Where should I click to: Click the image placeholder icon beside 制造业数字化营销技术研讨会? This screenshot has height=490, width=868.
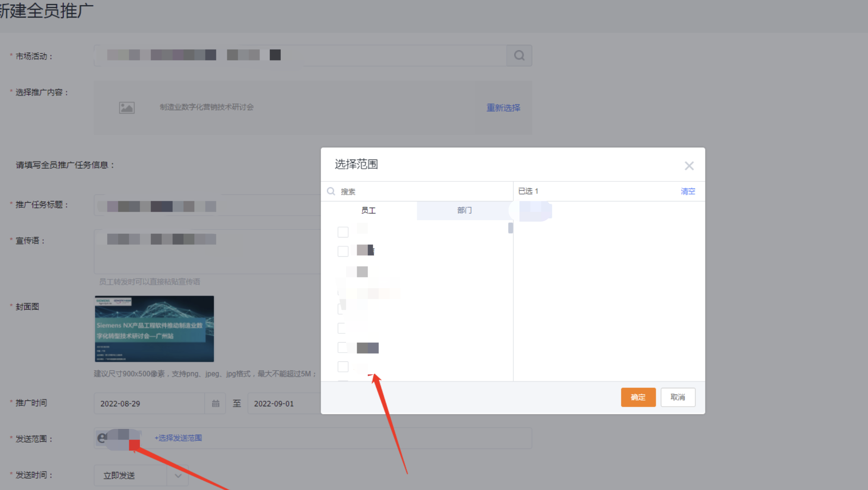pyautogui.click(x=127, y=108)
